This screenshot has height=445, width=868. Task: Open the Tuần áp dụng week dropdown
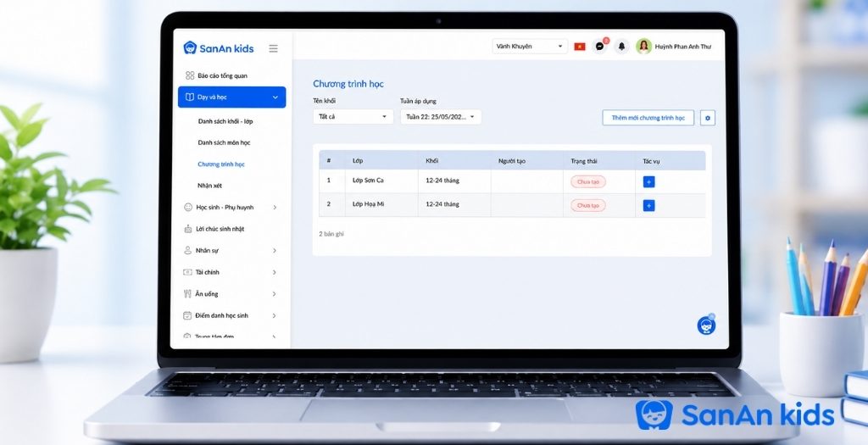click(441, 117)
